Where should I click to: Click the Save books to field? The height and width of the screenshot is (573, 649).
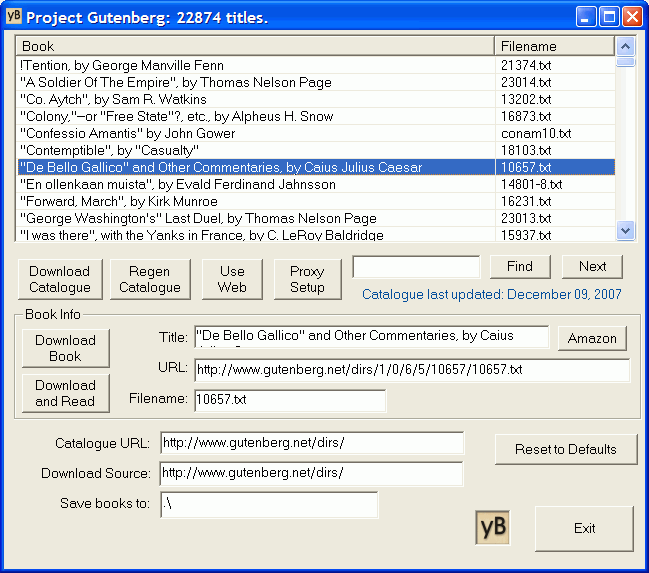pyautogui.click(x=269, y=504)
